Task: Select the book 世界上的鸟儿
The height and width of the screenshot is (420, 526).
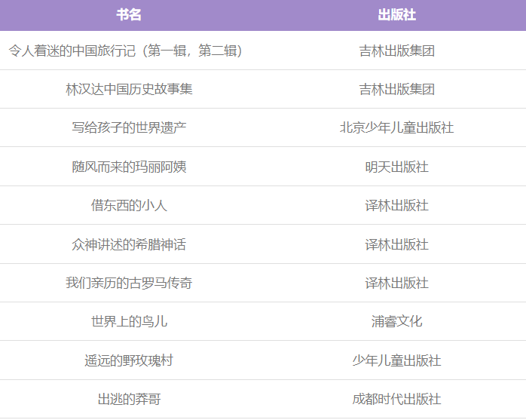Action: tap(129, 321)
